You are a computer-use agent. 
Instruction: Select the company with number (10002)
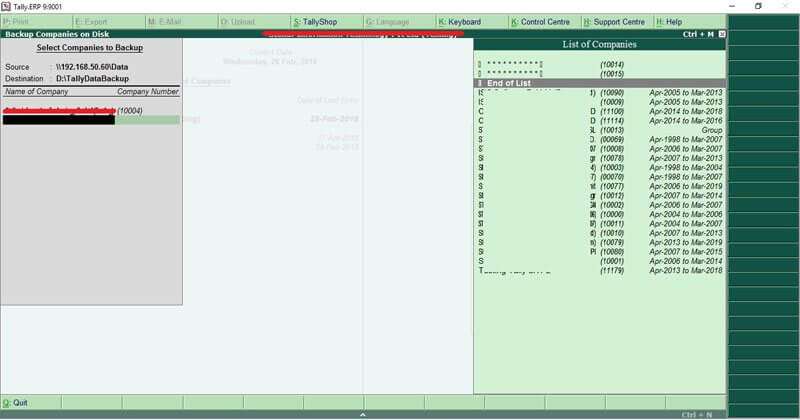click(x=599, y=205)
